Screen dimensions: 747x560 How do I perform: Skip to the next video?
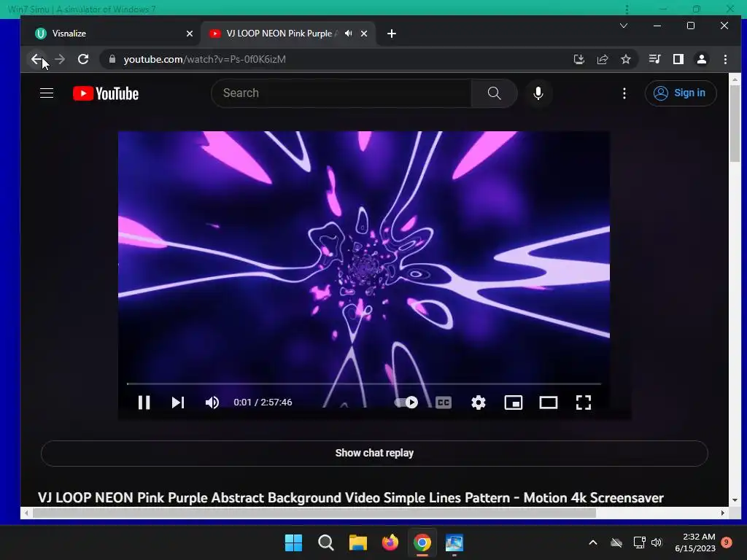(178, 402)
